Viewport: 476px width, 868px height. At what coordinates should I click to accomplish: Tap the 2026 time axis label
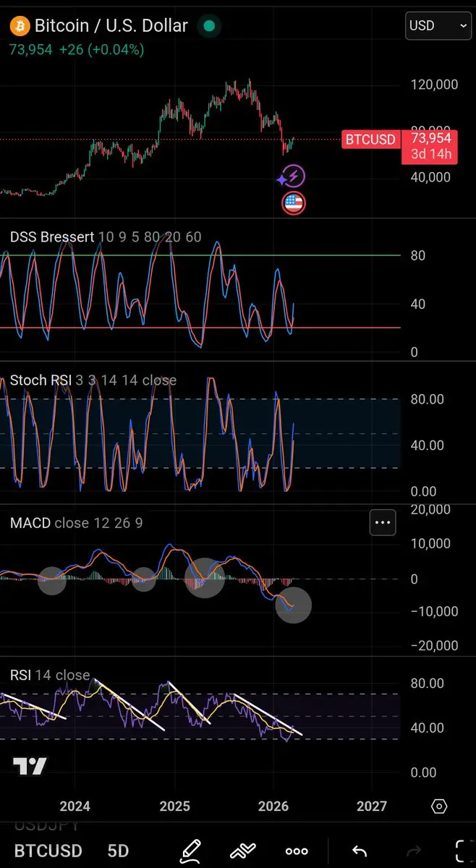click(x=273, y=807)
